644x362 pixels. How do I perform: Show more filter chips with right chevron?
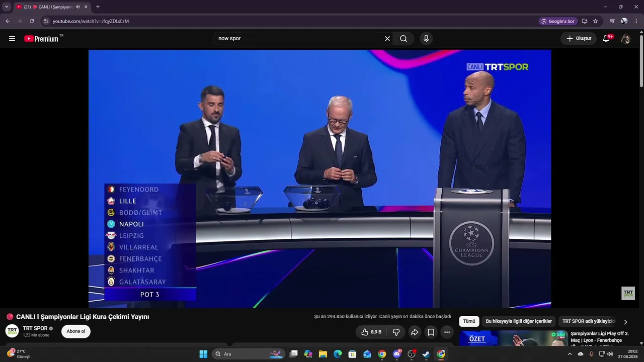pyautogui.click(x=625, y=322)
